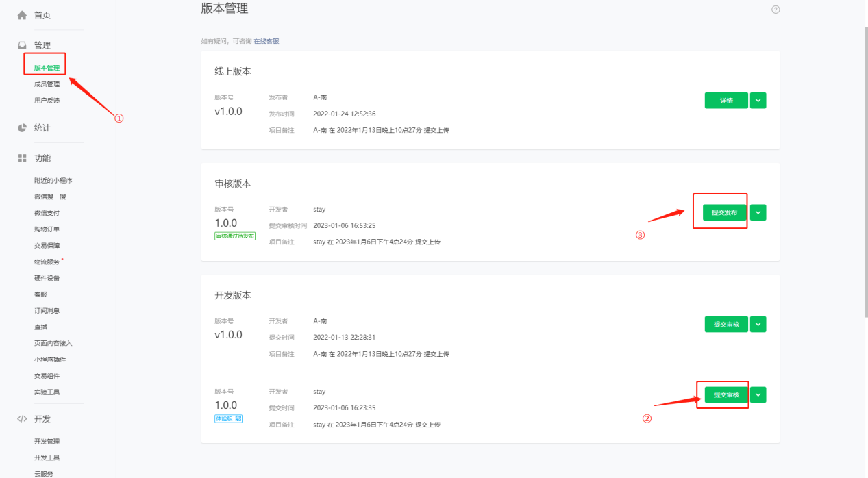
Task: Open 版本管理 in the sidebar
Action: 47,68
